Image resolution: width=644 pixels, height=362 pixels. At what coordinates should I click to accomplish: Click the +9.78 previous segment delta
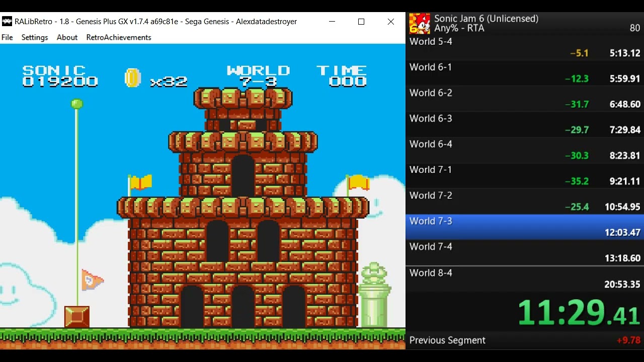[628, 340]
